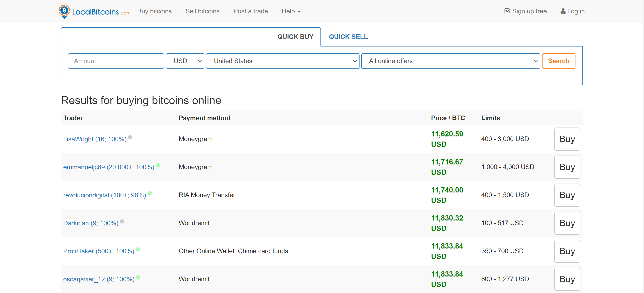Image resolution: width=644 pixels, height=293 pixels.
Task: Click RIA Money Transfer payment method
Action: coord(207,195)
